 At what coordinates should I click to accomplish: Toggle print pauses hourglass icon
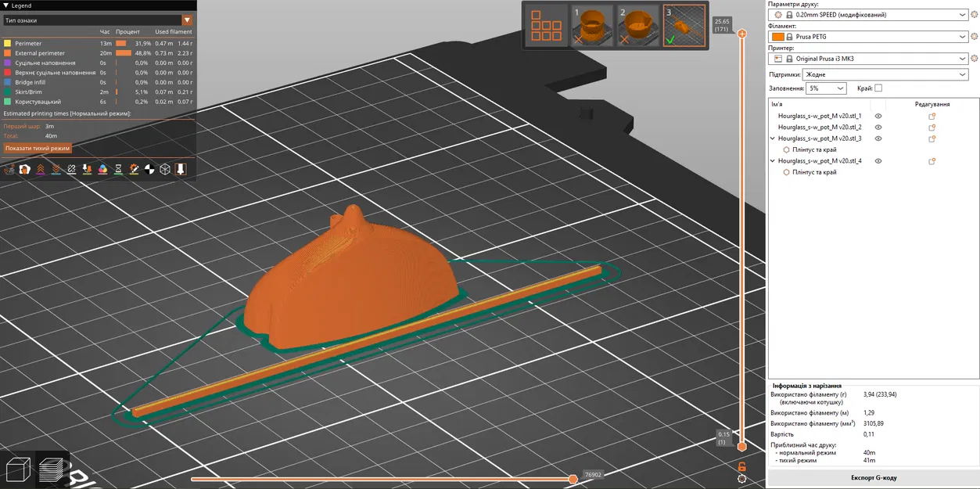pos(118,169)
